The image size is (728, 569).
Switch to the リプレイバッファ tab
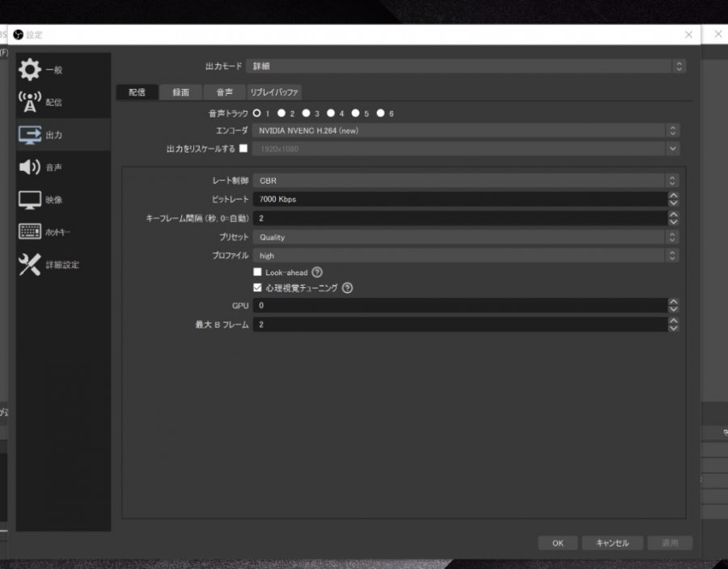274,92
